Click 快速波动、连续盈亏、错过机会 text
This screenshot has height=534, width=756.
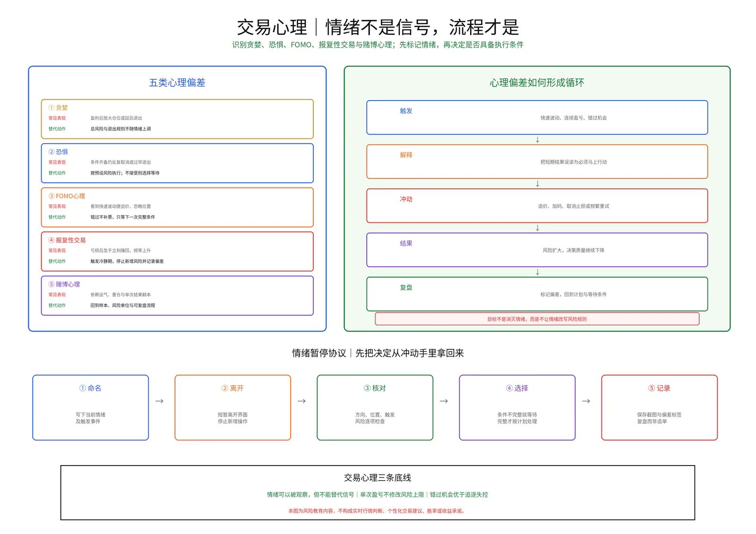pyautogui.click(x=574, y=118)
